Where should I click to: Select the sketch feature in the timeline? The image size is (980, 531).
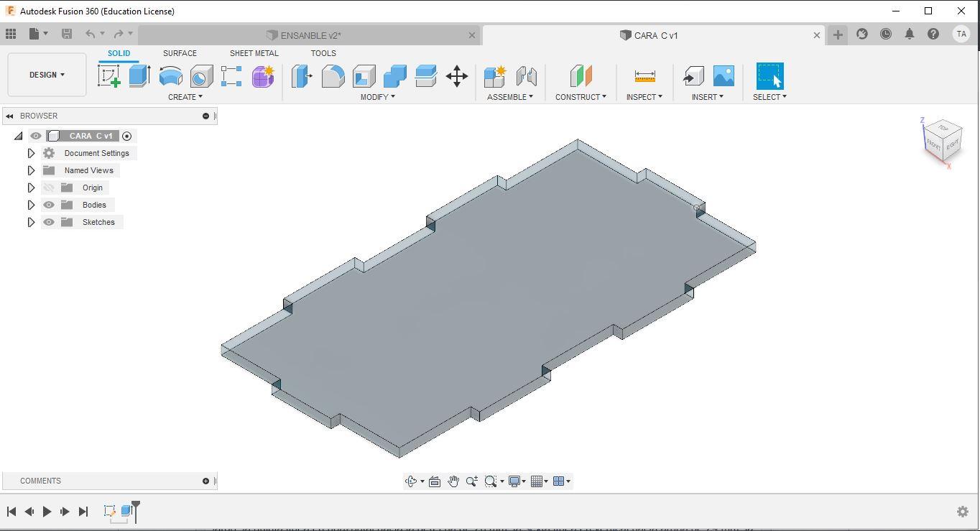tap(110, 511)
